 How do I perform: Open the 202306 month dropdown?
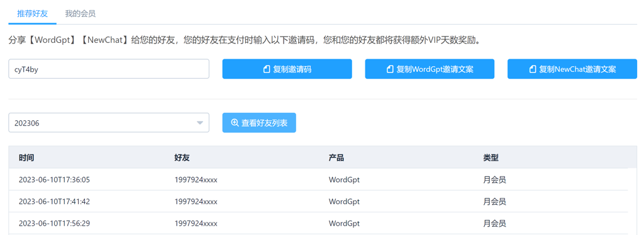click(x=109, y=123)
